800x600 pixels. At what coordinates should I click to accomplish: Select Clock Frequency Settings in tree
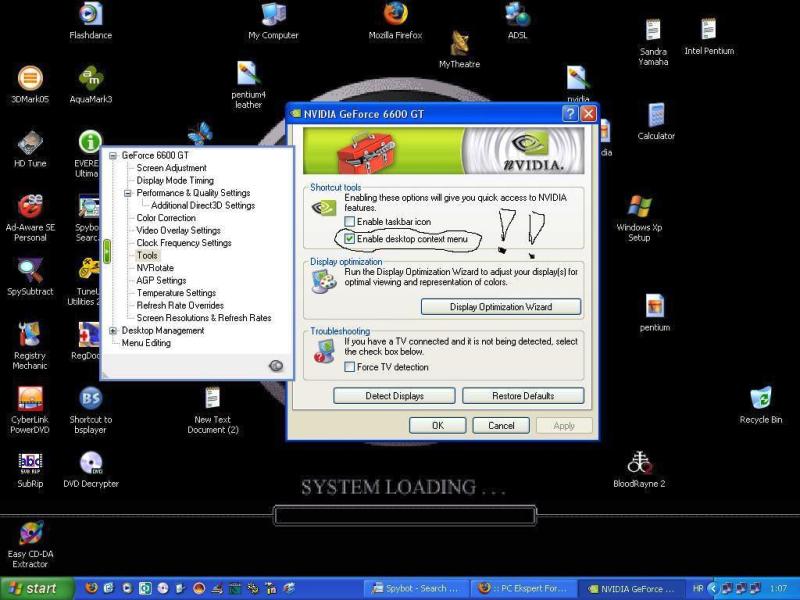coord(184,243)
